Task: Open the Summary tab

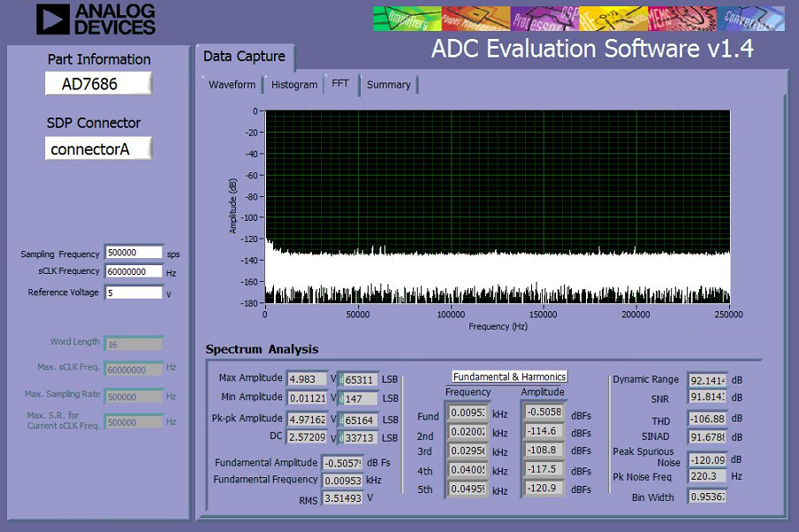Action: 389,85
